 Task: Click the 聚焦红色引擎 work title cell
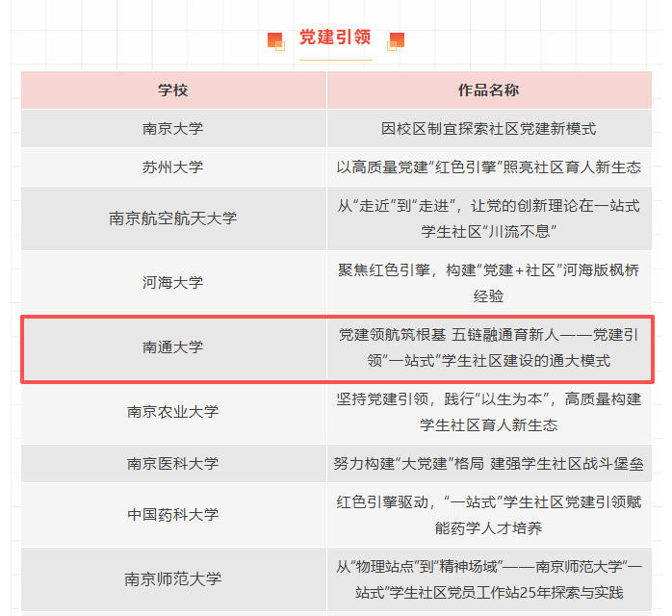pyautogui.click(x=488, y=283)
